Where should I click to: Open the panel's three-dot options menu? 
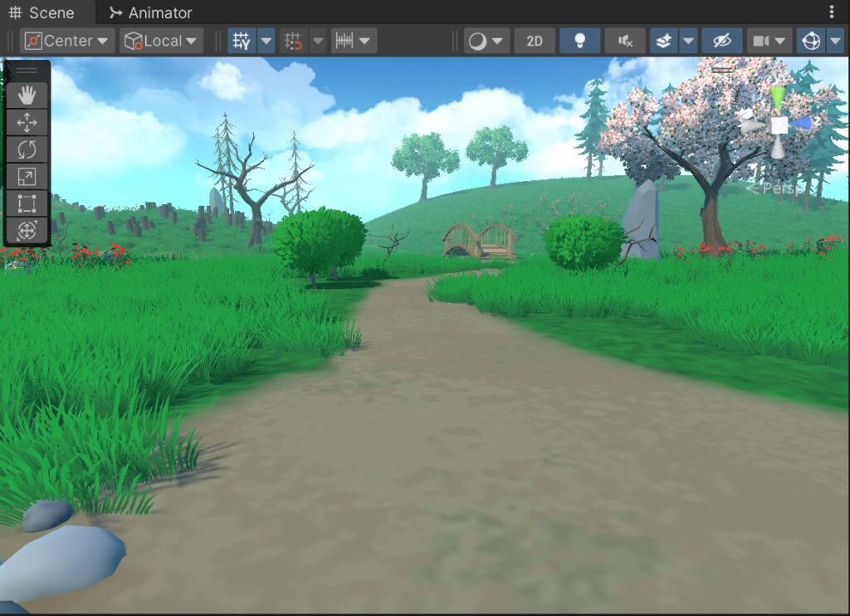coord(832,12)
